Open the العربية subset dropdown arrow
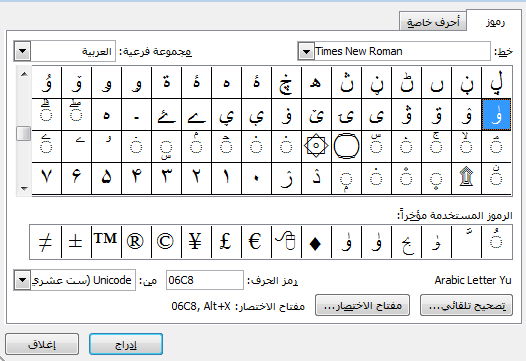The image size is (526, 361). click(22, 51)
